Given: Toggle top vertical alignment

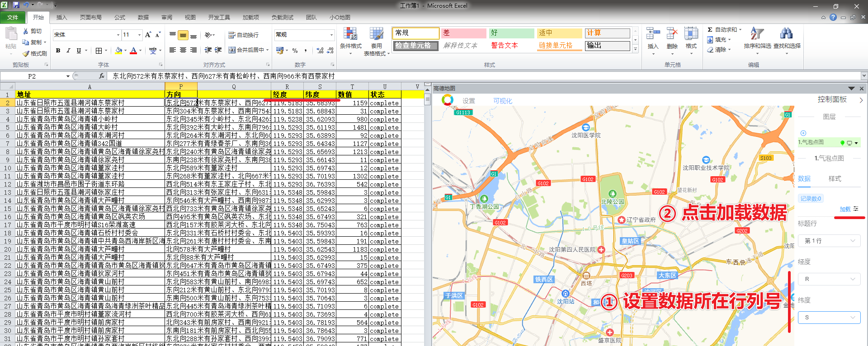Looking at the screenshot, I should coord(173,35).
